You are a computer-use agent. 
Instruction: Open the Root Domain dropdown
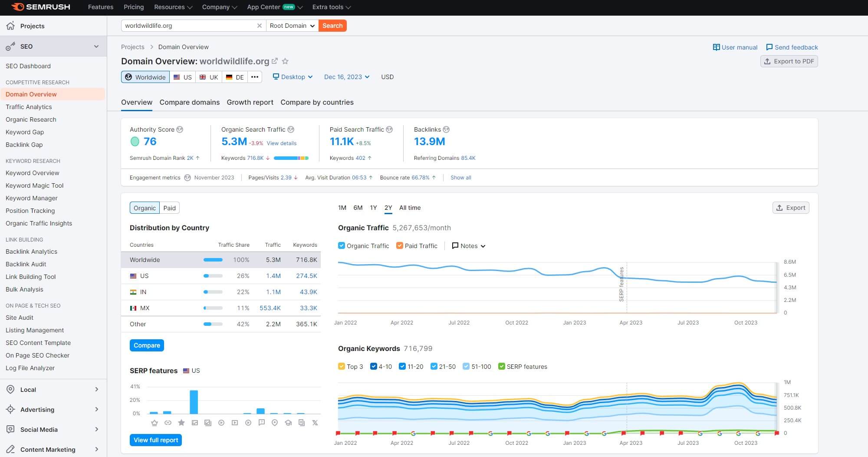292,26
